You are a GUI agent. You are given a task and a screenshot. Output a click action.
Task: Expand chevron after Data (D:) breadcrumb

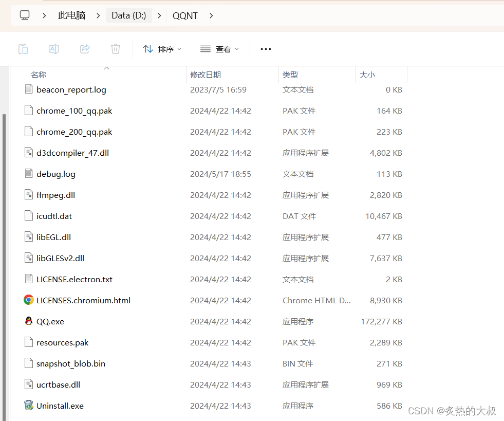click(x=159, y=15)
